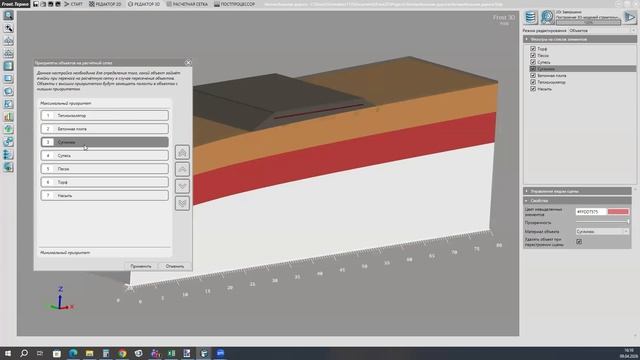Select priority row 2 Бетонная плита
This screenshot has height=360, width=640.
point(104,129)
